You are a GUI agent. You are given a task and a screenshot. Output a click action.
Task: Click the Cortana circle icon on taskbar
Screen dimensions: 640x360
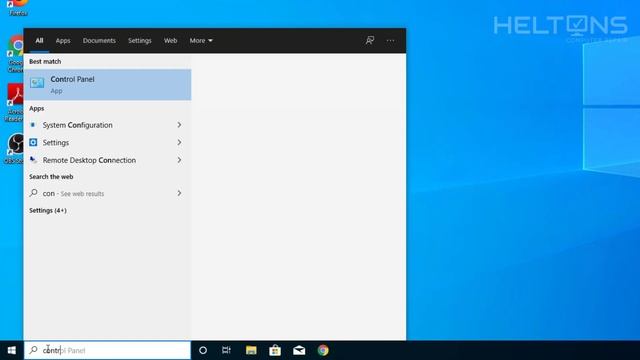203,350
